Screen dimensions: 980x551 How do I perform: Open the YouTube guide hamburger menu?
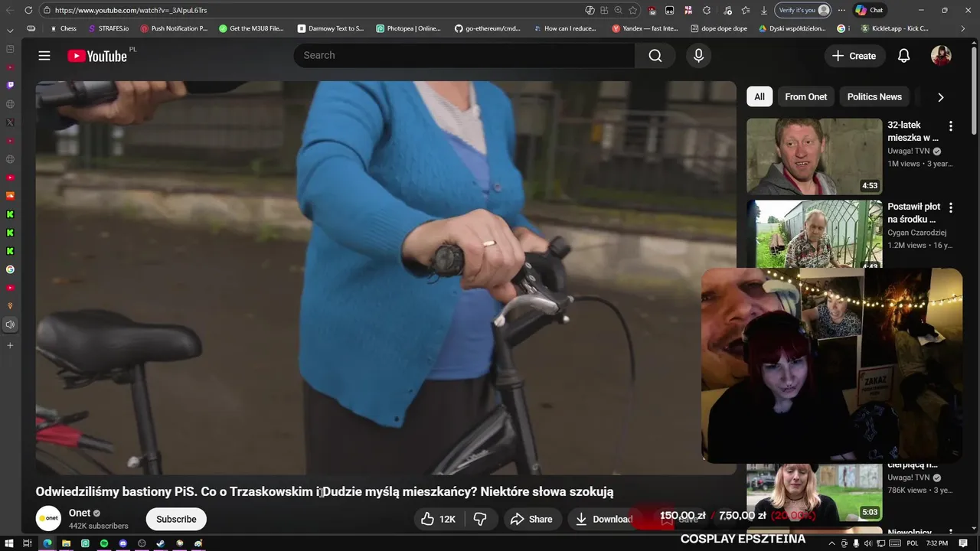pos(44,56)
